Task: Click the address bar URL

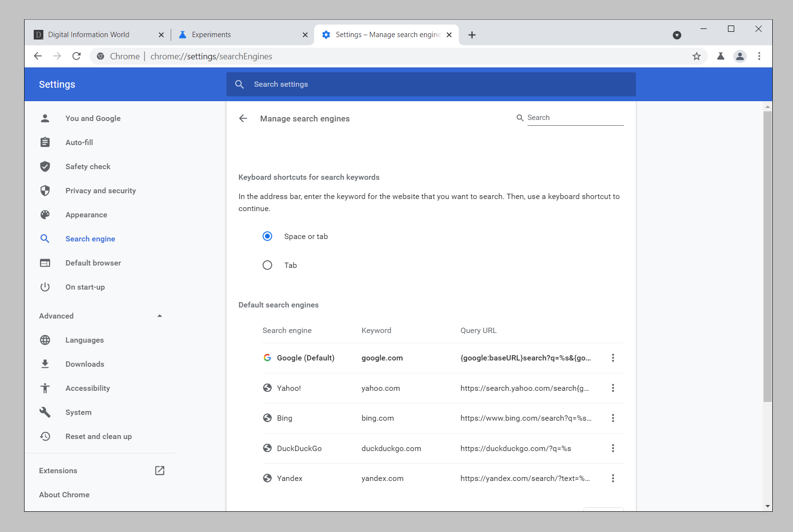Action: (x=211, y=56)
